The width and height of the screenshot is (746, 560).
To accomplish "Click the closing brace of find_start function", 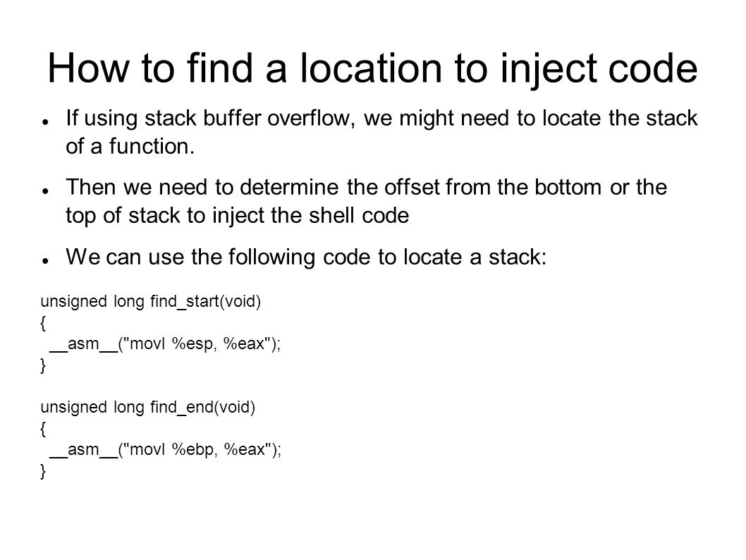I will pyautogui.click(x=43, y=365).
